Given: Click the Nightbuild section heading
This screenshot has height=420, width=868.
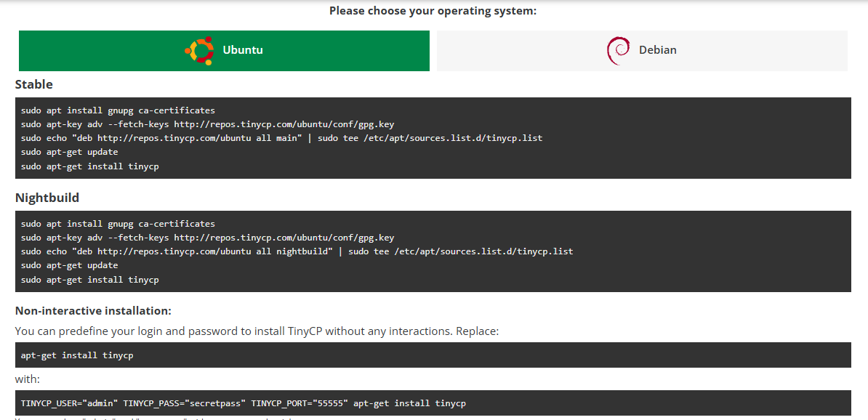Looking at the screenshot, I should (48, 198).
